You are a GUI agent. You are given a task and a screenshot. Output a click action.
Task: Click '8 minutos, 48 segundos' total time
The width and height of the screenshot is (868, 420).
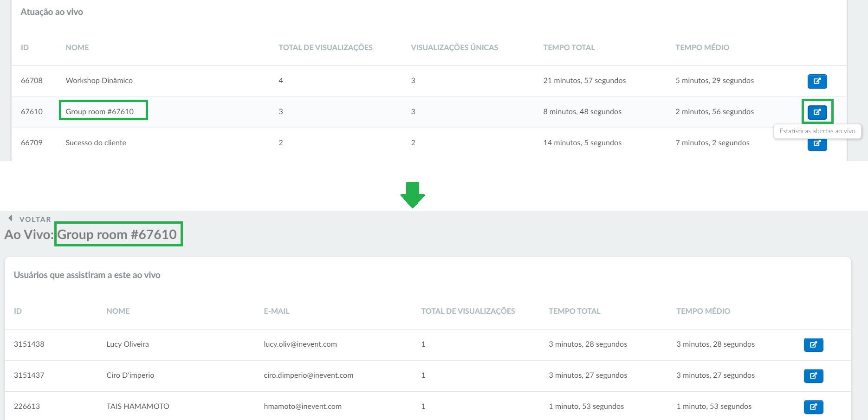coord(582,111)
